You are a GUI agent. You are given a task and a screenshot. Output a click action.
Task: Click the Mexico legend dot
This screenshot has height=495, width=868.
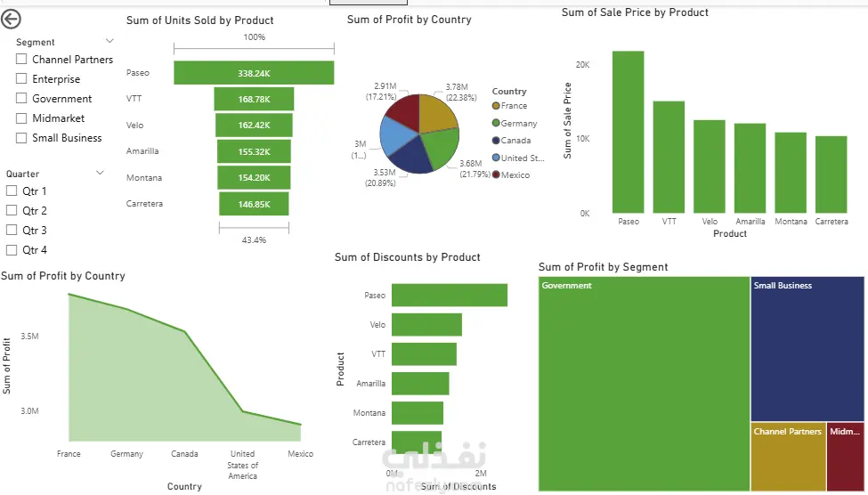click(x=496, y=175)
